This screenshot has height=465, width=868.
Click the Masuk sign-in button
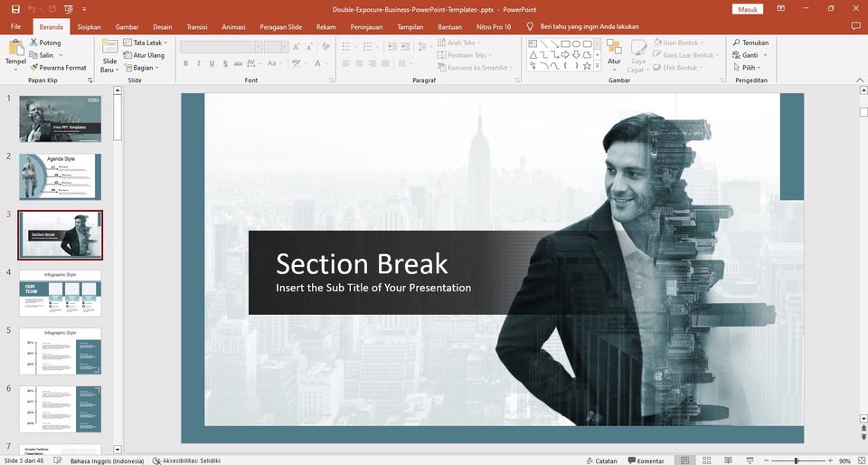tap(748, 9)
